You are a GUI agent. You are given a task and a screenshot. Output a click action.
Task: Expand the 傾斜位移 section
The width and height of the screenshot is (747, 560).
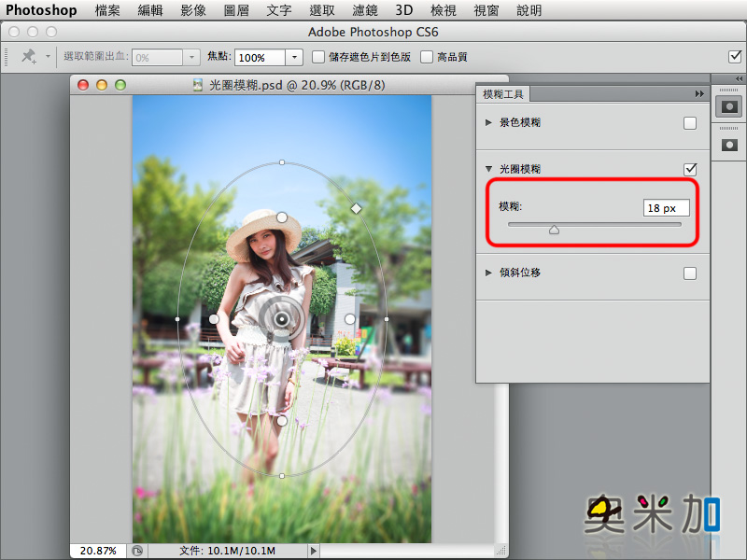[488, 273]
